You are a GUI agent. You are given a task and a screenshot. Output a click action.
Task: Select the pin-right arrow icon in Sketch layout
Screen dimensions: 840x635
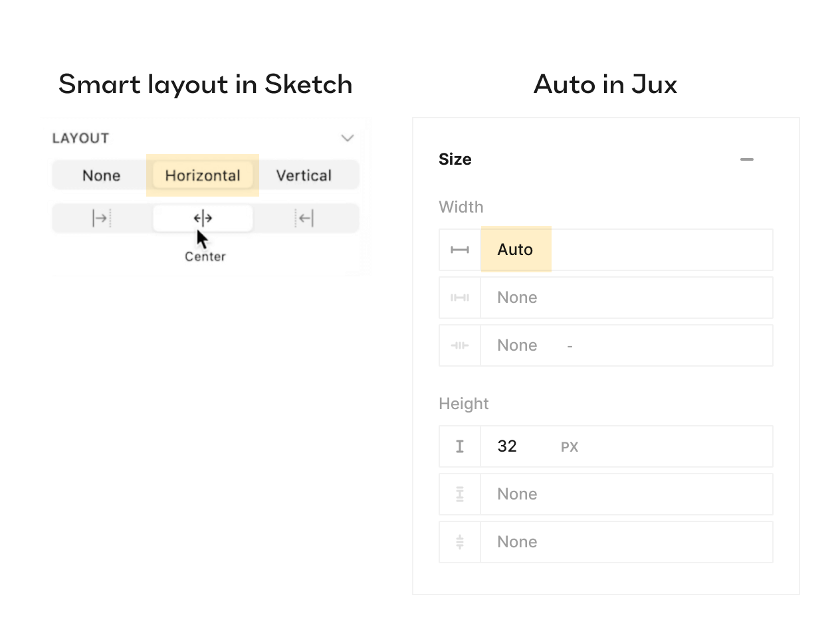[x=304, y=218]
